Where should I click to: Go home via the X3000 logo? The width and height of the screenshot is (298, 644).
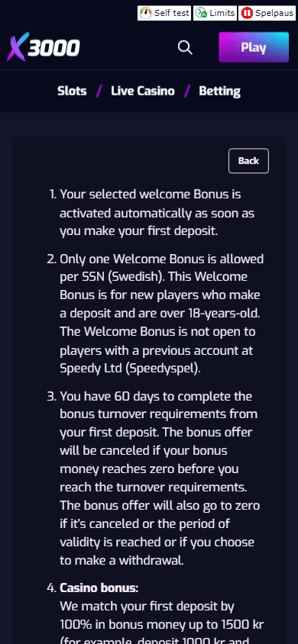pyautogui.click(x=43, y=47)
